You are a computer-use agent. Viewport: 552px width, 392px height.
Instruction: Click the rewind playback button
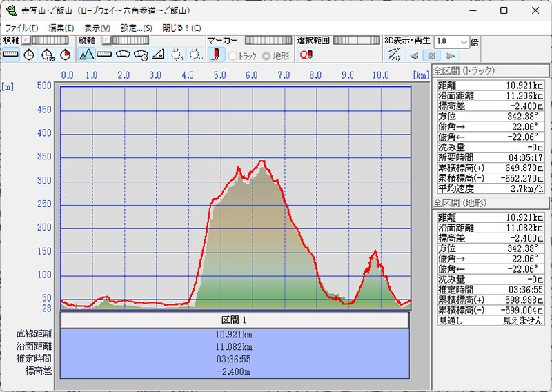tap(414, 56)
